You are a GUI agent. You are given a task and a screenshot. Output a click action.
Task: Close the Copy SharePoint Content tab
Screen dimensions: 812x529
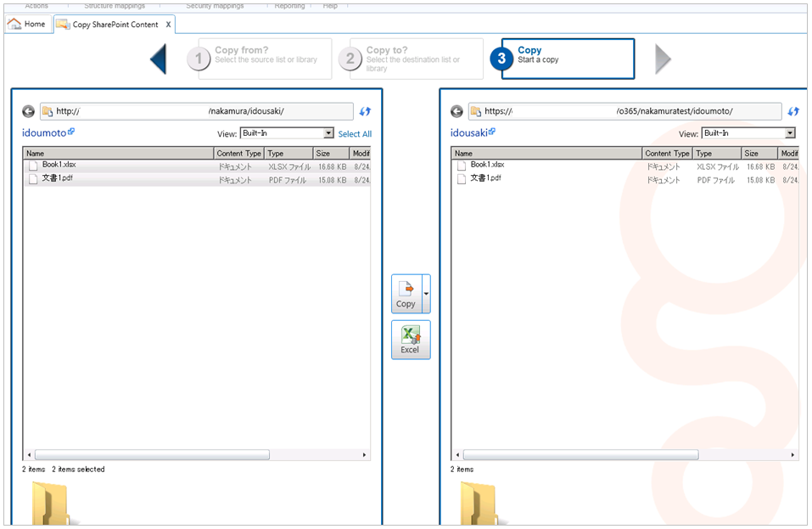point(168,25)
